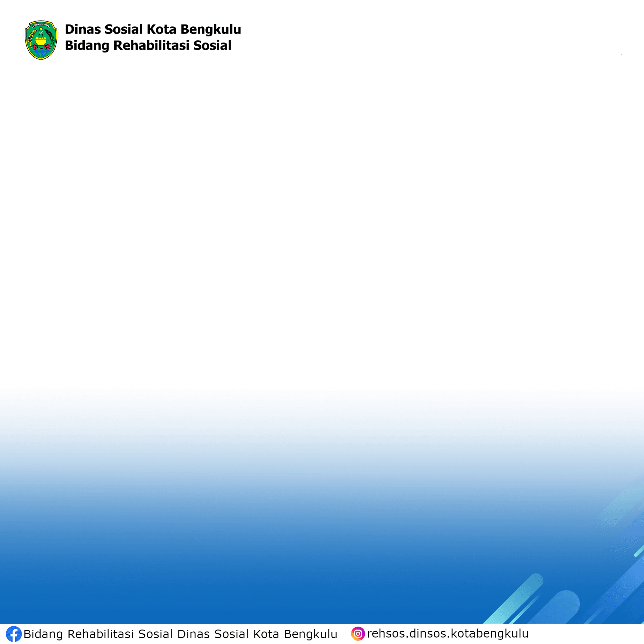Click the Dinas Sosial Kota Bengkulu heading
The width and height of the screenshot is (644, 644).
click(153, 29)
